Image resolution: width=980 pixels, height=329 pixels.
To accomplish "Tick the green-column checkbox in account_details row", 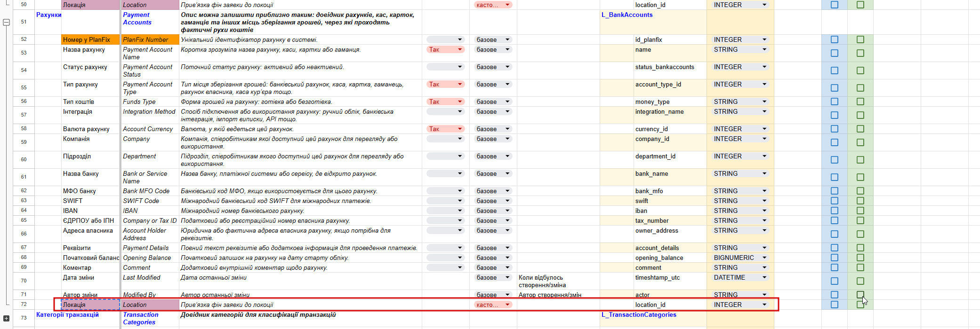I will coord(860,248).
